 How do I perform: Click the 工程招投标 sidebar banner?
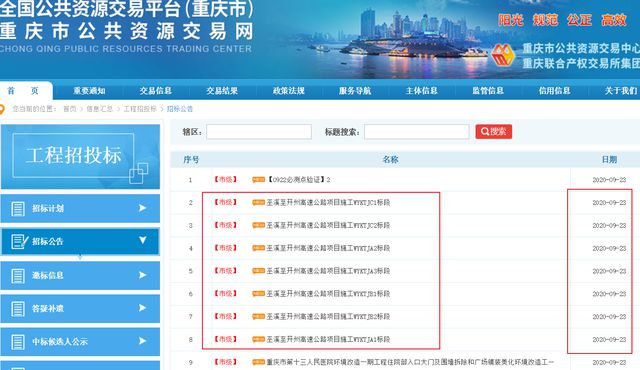[x=80, y=157]
